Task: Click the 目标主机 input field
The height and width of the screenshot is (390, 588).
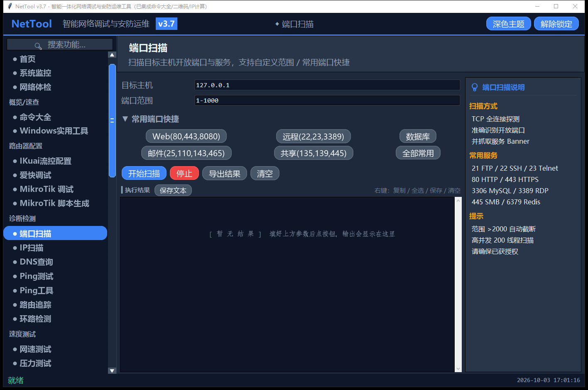Action: point(327,85)
